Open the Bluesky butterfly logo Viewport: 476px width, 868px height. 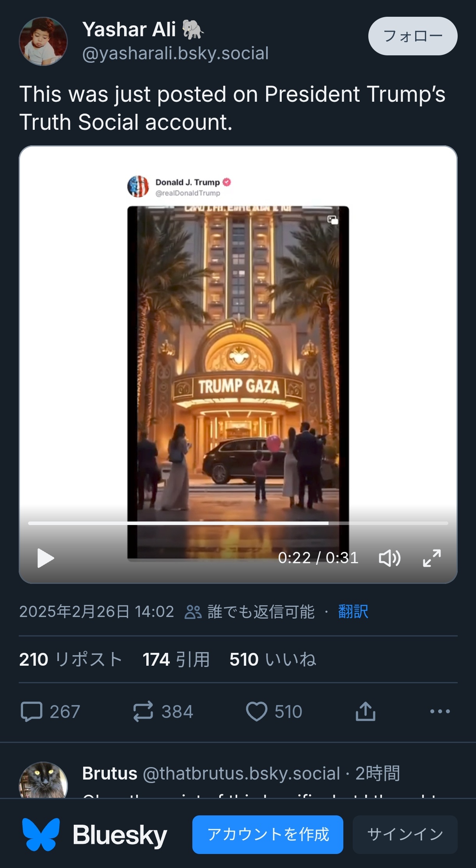[41, 834]
